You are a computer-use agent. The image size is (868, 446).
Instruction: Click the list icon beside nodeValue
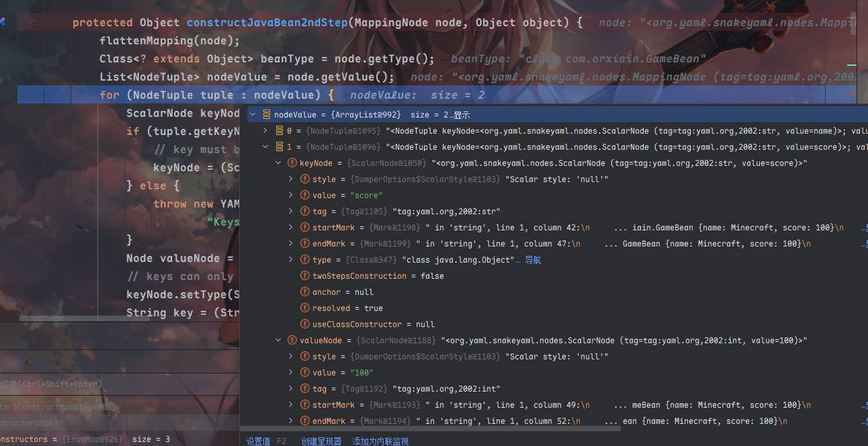tap(267, 115)
